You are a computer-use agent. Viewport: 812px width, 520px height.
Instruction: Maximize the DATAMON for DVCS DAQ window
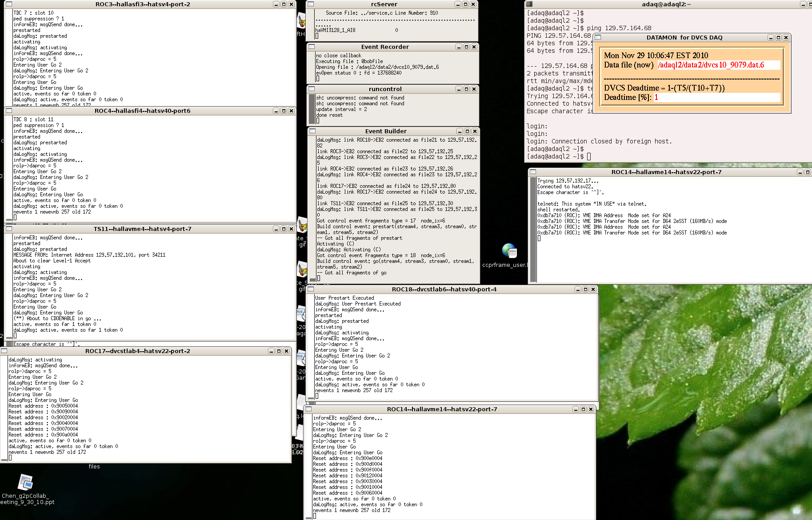point(778,37)
